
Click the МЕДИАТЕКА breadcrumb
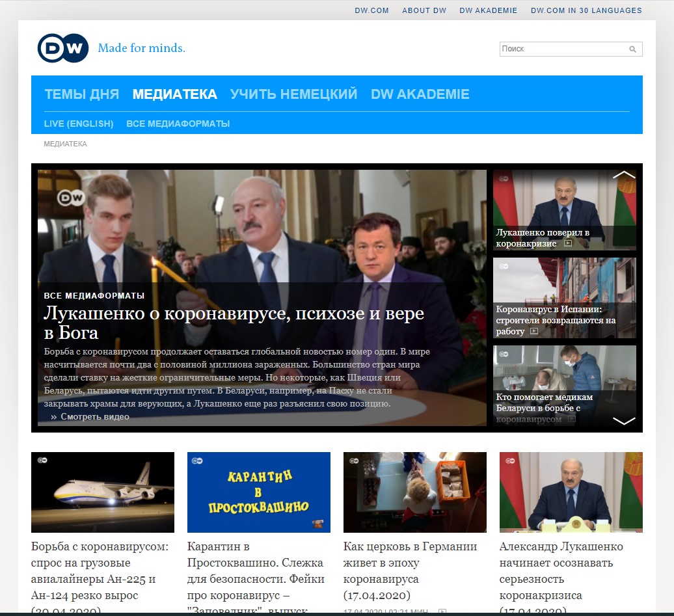click(x=65, y=144)
